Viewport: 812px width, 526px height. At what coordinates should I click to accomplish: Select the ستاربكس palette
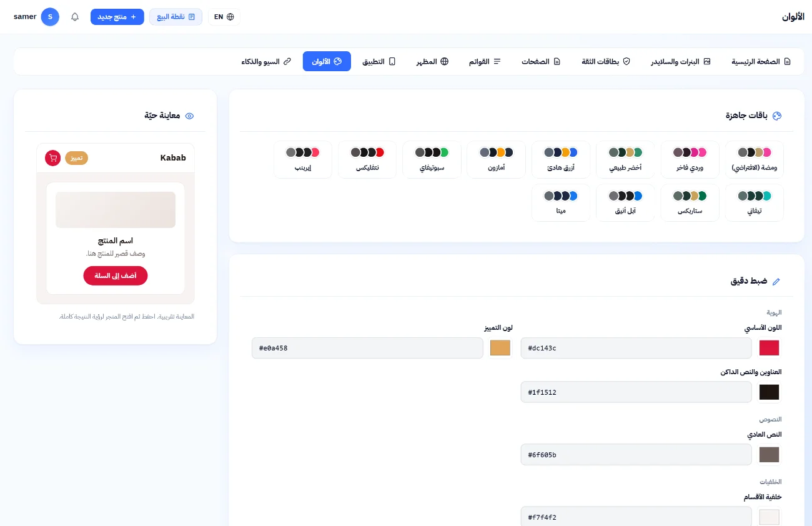tap(690, 202)
